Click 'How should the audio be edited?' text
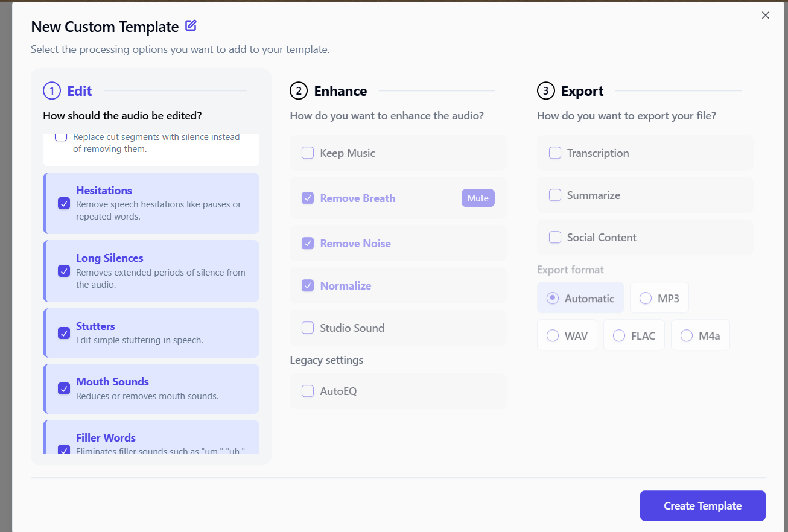788x532 pixels. (x=122, y=115)
